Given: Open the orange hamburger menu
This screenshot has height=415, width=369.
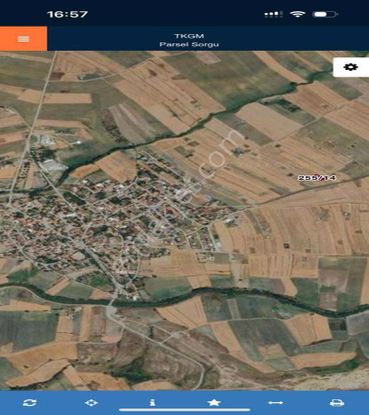Looking at the screenshot, I should pyautogui.click(x=23, y=39).
